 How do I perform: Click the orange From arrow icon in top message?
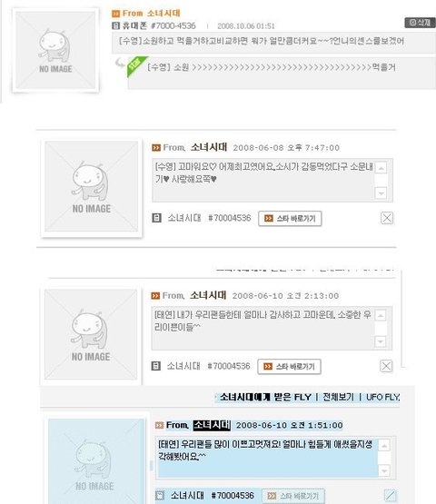115,14
